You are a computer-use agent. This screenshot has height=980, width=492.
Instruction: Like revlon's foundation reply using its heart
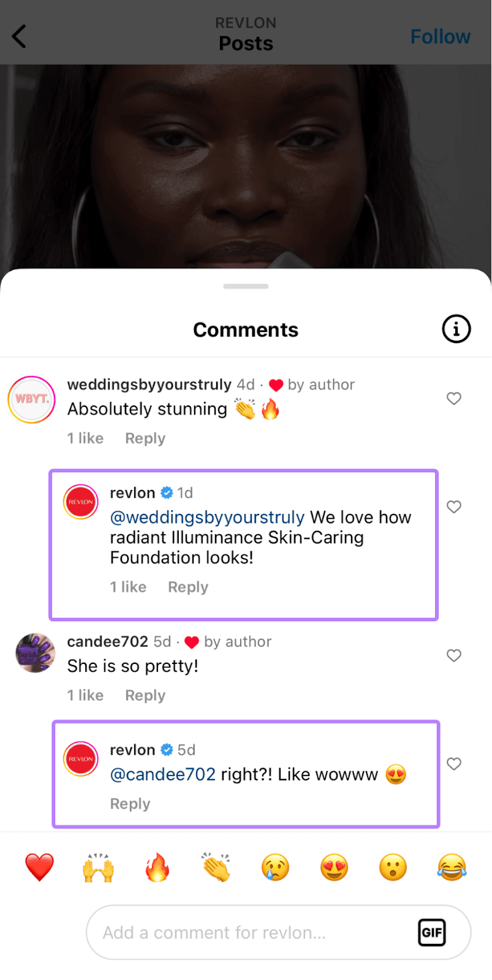pos(454,507)
